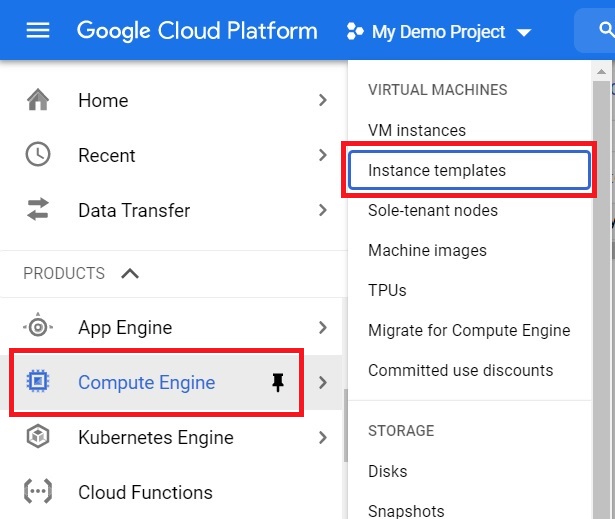615x519 pixels.
Task: Click the Kubernetes Engine cube icon
Action: click(x=38, y=436)
